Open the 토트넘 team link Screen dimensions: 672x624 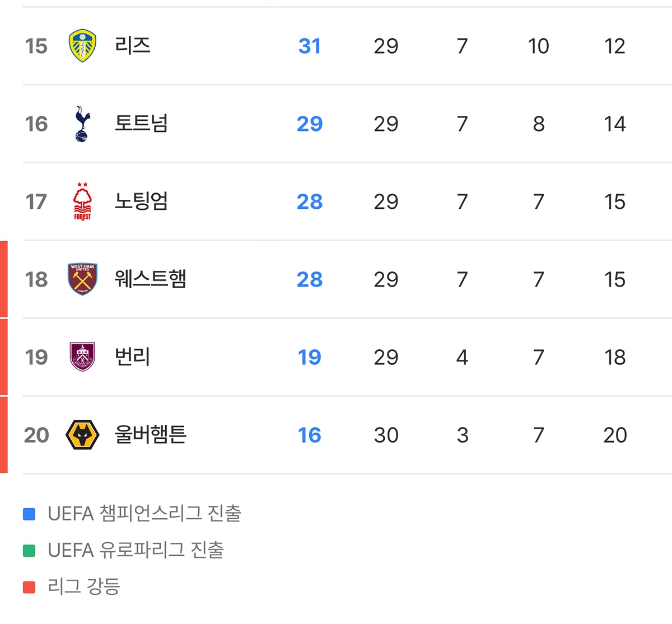coord(141,123)
